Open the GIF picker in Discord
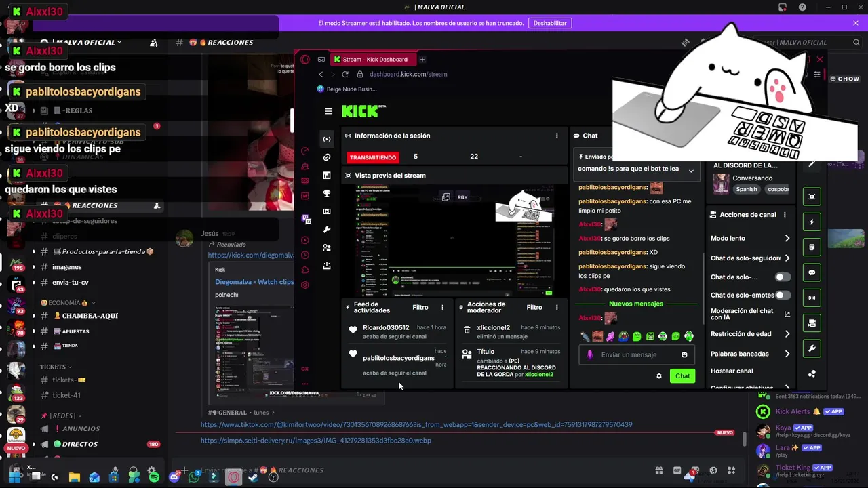The image size is (868, 488). click(677, 470)
